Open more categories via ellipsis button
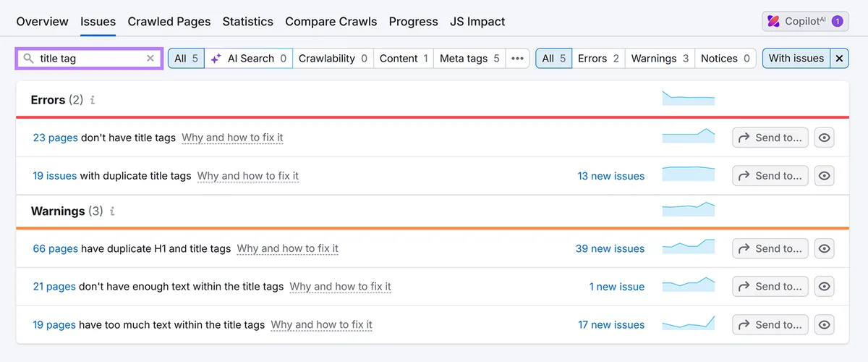This screenshot has height=362, width=868. pyautogui.click(x=517, y=59)
